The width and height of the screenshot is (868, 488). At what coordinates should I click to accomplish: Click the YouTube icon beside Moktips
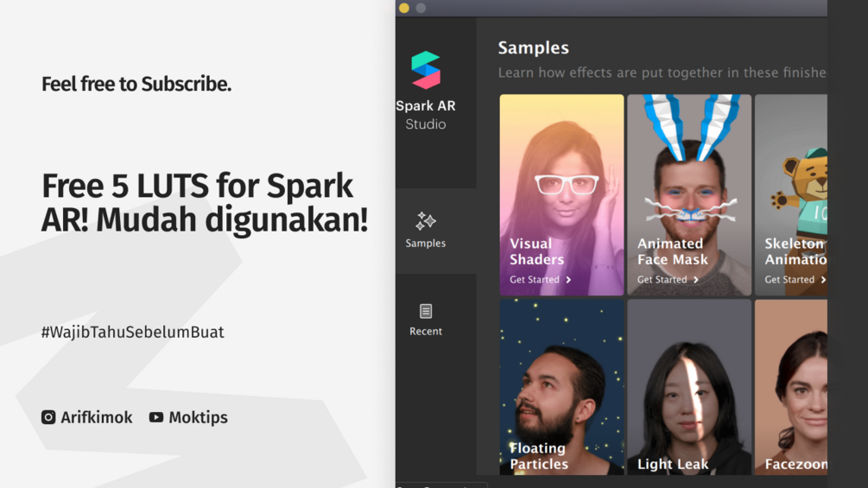coord(156,417)
